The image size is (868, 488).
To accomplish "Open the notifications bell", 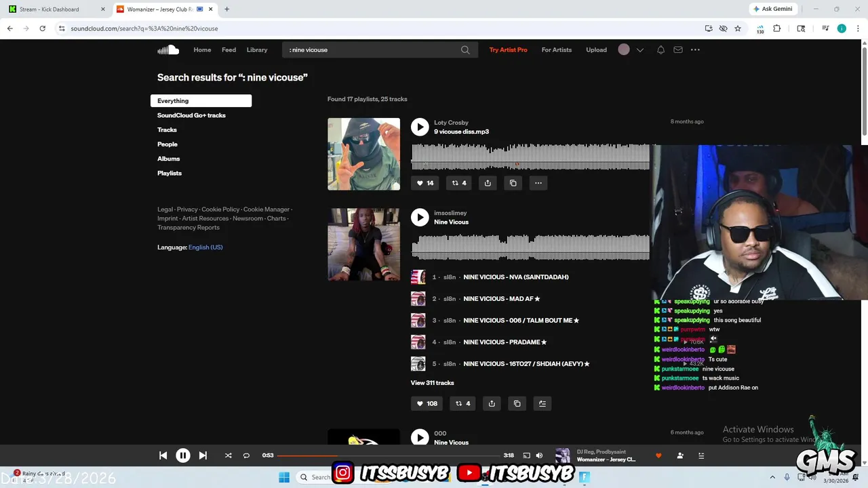I will pos(660,49).
